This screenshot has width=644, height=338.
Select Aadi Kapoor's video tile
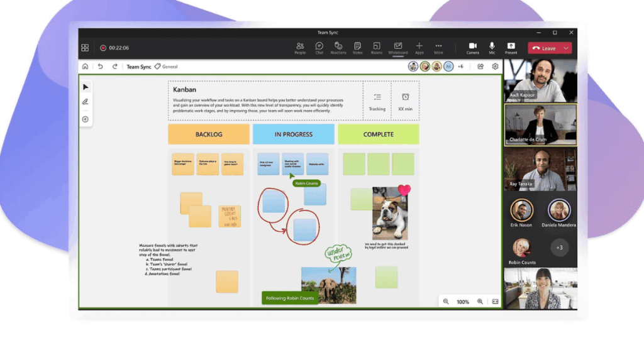click(540, 80)
